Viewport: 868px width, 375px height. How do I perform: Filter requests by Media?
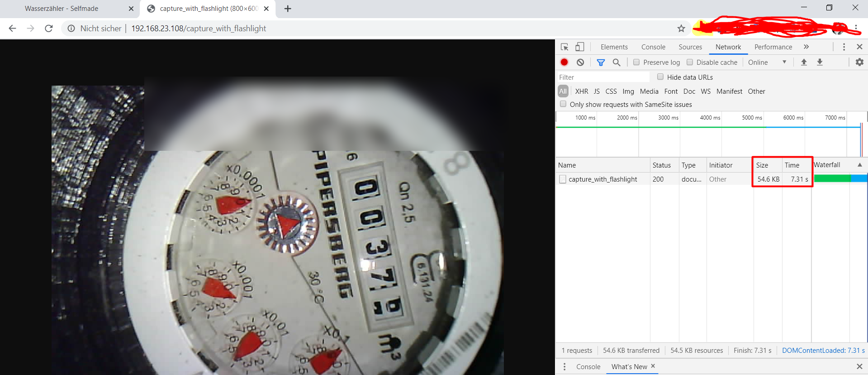point(649,91)
